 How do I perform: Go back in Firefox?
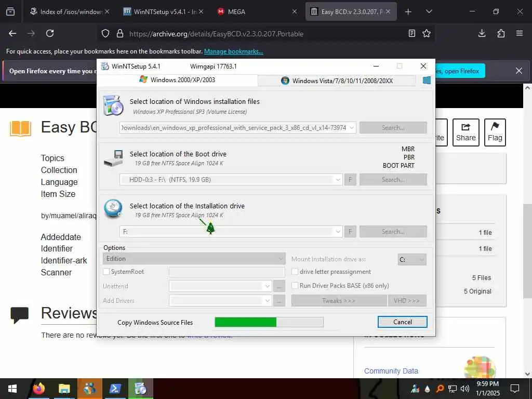[12, 33]
